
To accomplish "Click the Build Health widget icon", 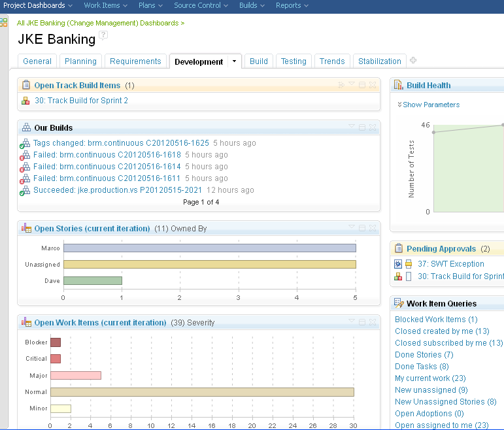I will tap(399, 85).
